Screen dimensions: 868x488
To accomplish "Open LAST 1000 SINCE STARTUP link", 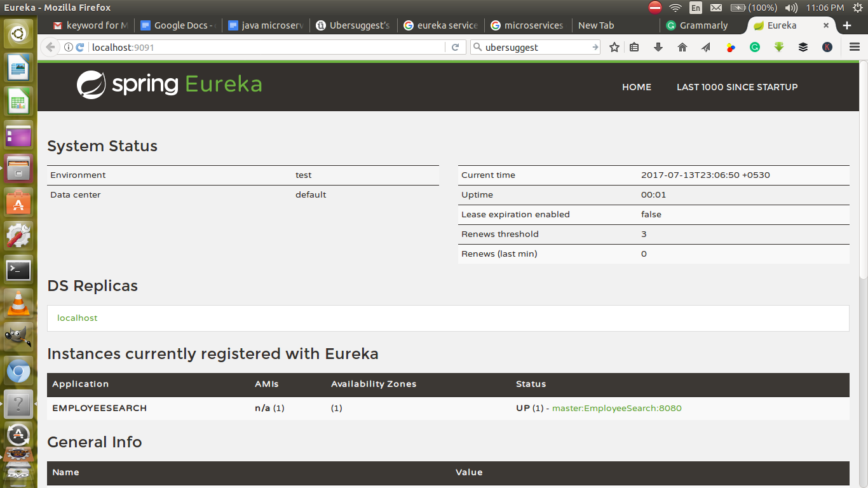I will tap(737, 87).
